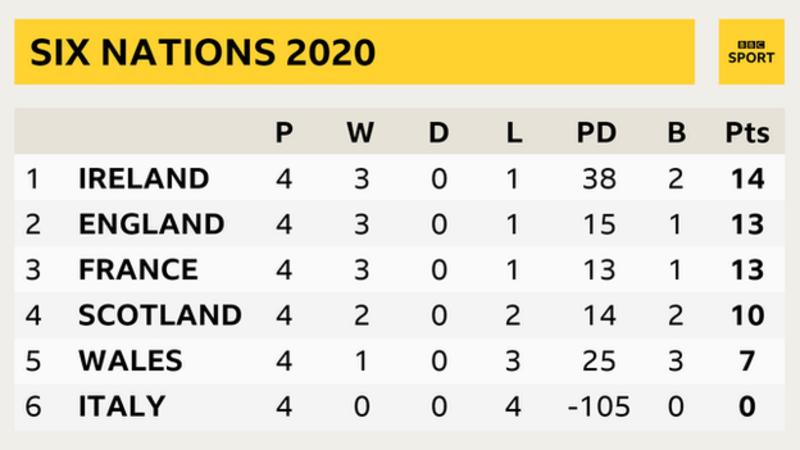Click Ireland's 14 points total
The width and height of the screenshot is (800, 450).
[747, 179]
